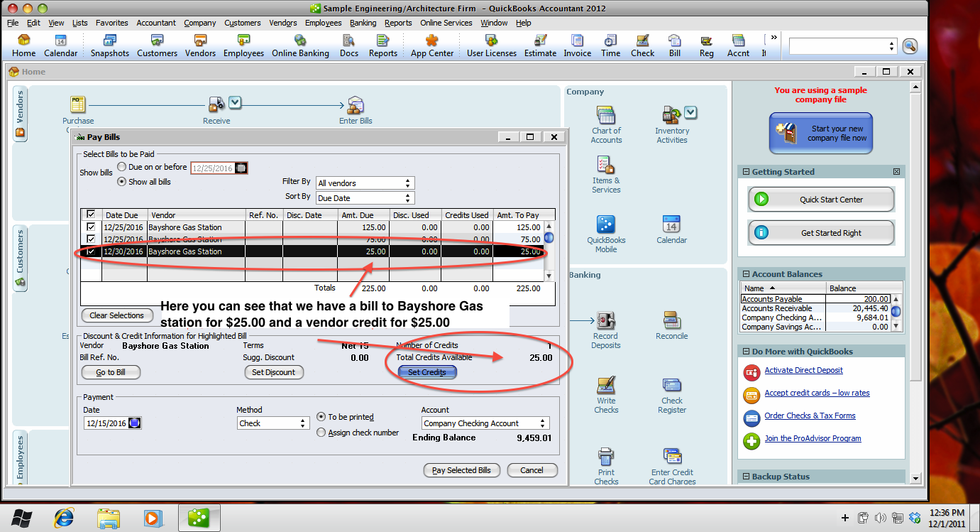Create an Invoice from the toolbar

coord(578,46)
